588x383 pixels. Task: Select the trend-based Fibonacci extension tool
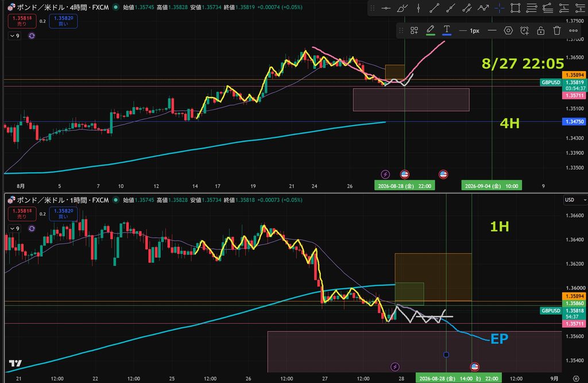(x=547, y=8)
